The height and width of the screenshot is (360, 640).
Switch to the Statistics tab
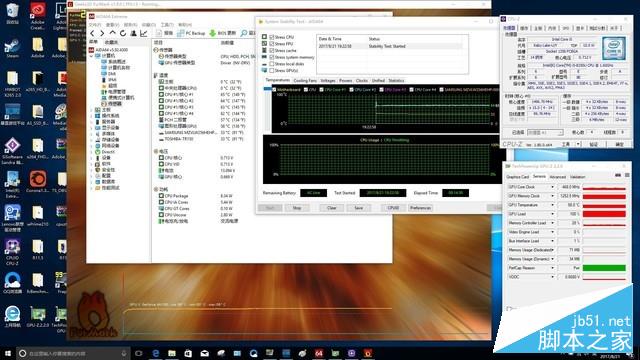pyautogui.click(x=396, y=80)
